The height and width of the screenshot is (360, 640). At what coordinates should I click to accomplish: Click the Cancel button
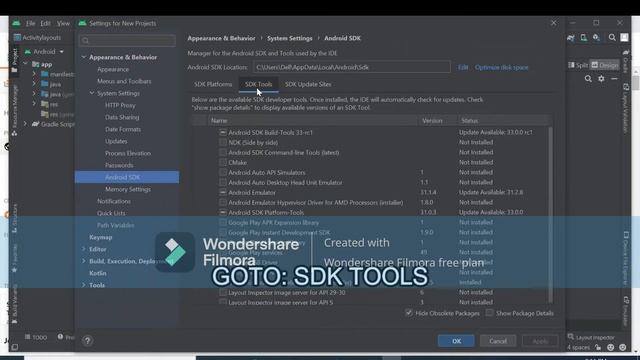pyautogui.click(x=498, y=341)
